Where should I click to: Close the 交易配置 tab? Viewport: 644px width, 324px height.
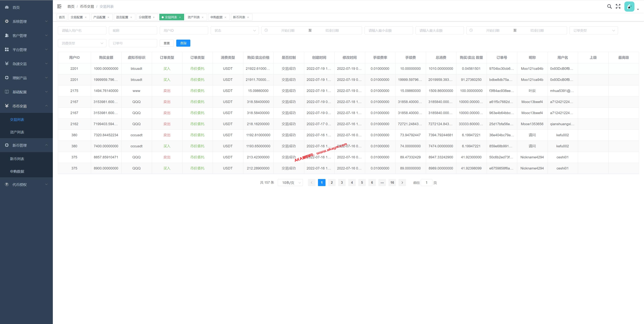tap(86, 17)
